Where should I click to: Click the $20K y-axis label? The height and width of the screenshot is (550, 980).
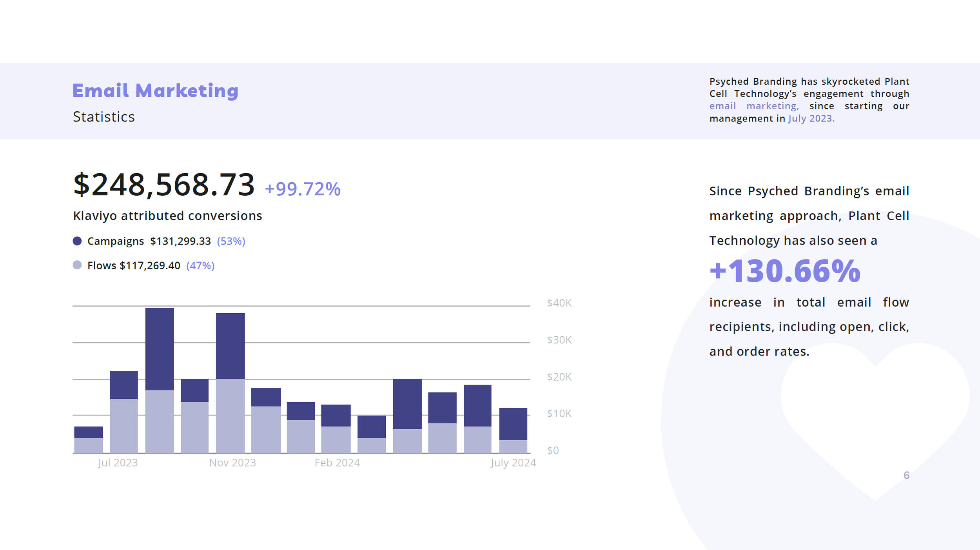click(x=559, y=377)
